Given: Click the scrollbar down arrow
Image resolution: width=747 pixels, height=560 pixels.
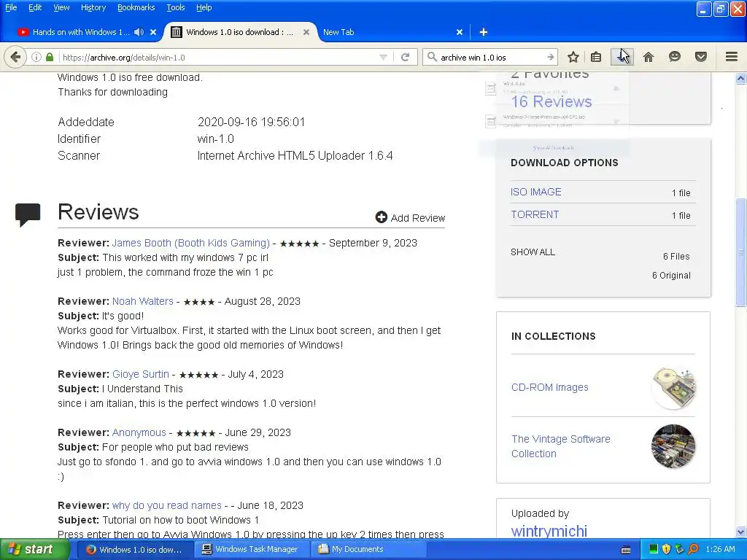Looking at the screenshot, I should (740, 532).
